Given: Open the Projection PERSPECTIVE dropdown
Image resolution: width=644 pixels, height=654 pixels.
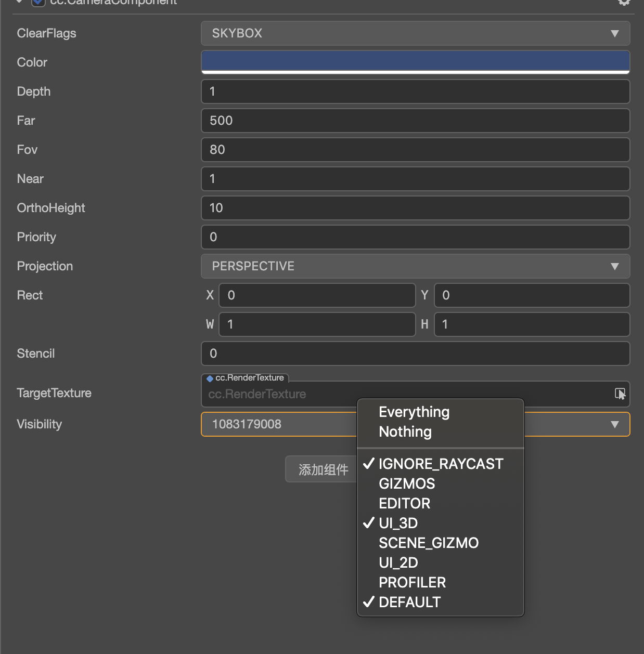Looking at the screenshot, I should tap(415, 266).
